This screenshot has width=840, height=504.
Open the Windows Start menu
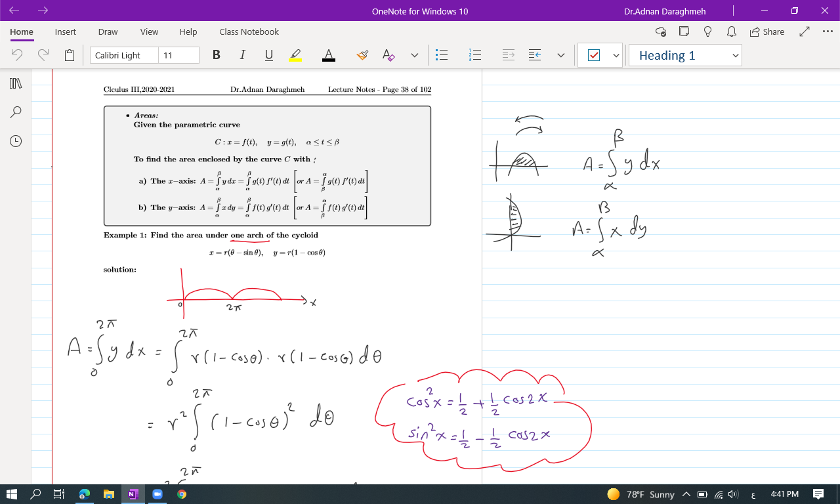(x=12, y=494)
